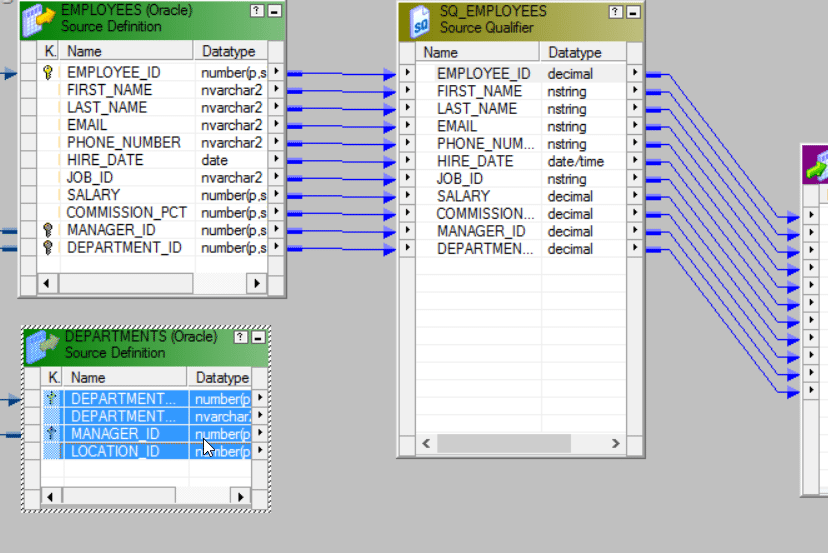Image resolution: width=828 pixels, height=553 pixels.
Task: Click the MANAGER_ID output port in SQ_EMPLOYEES
Action: [635, 230]
